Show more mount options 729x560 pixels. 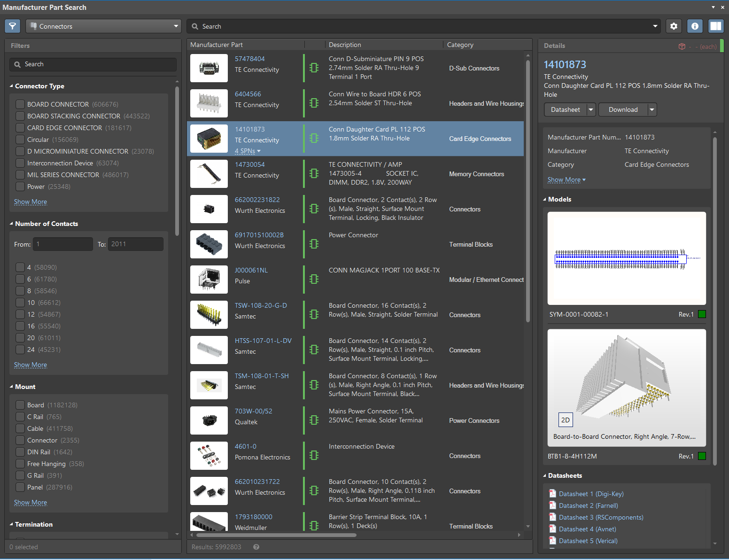[31, 502]
